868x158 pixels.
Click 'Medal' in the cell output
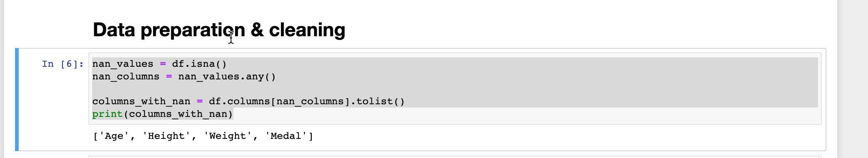[x=286, y=136]
